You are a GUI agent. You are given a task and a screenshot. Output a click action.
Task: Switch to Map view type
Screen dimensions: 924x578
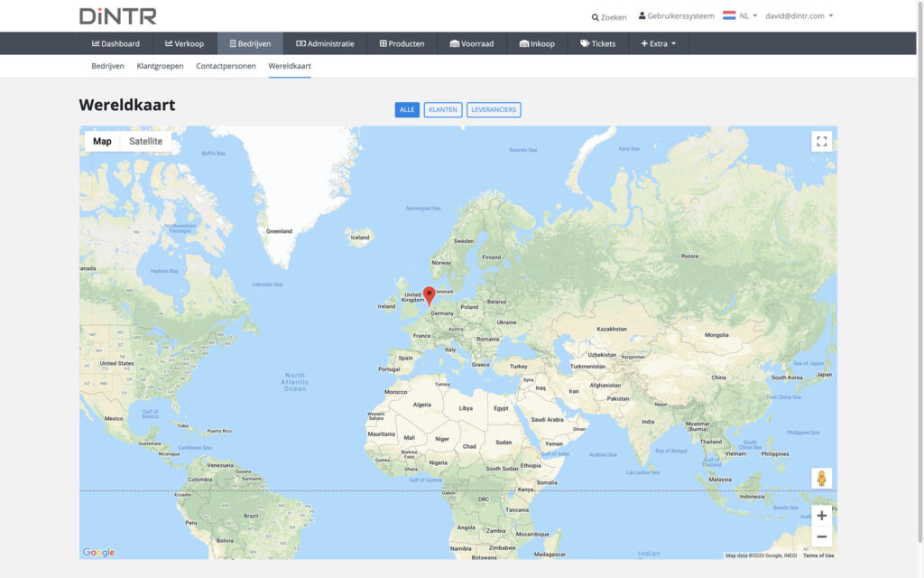[102, 142]
